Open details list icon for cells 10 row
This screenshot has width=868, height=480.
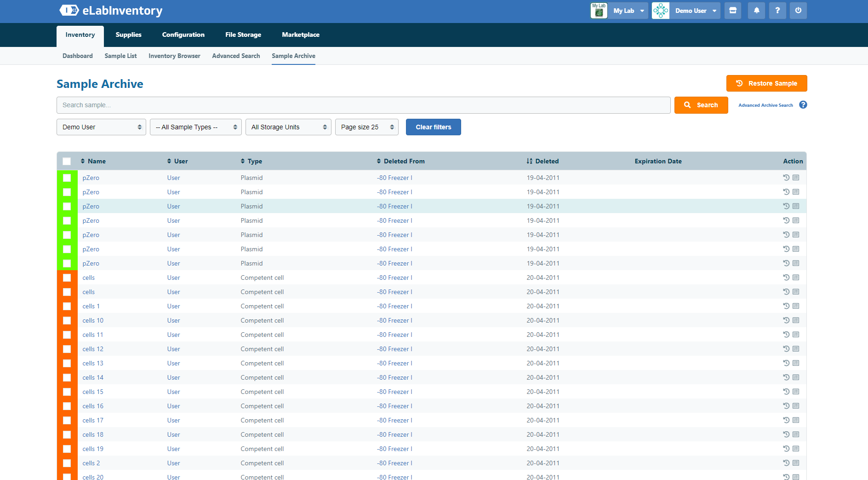click(x=796, y=320)
